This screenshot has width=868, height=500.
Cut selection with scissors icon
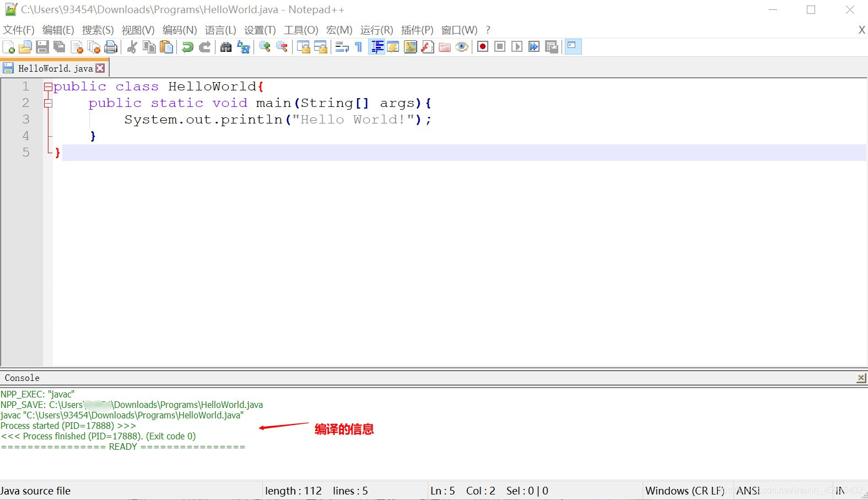132,47
